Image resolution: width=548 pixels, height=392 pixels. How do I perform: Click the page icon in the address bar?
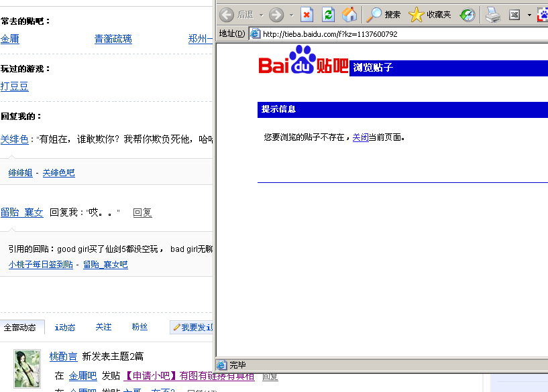coord(255,34)
